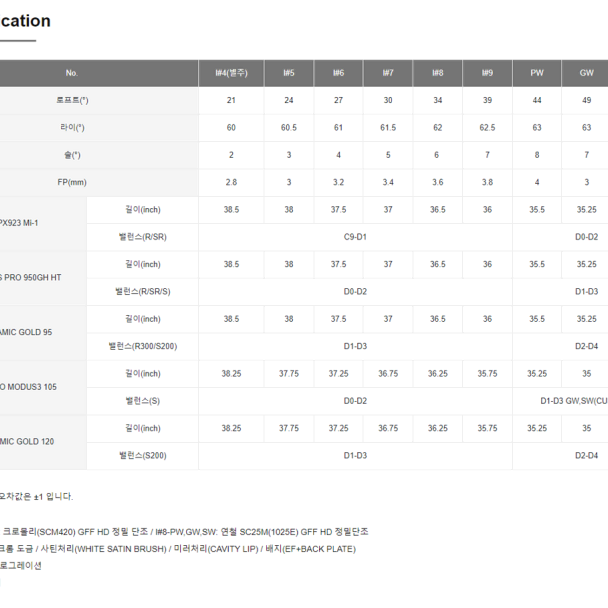Select the I#8 column header

438,73
